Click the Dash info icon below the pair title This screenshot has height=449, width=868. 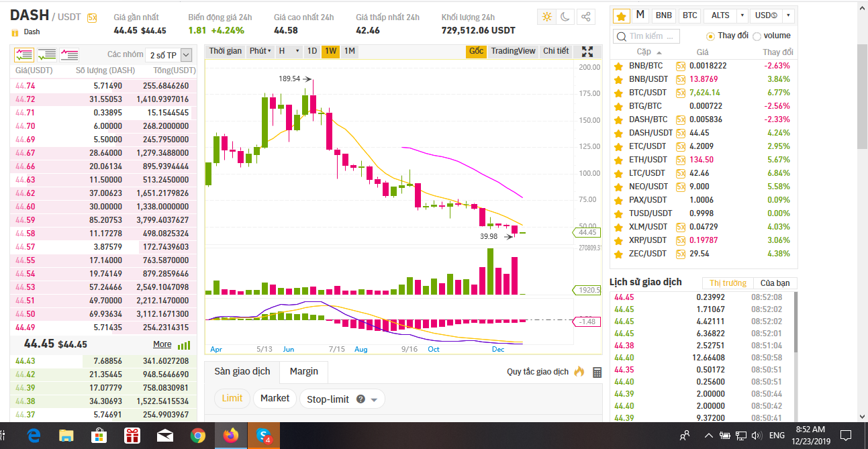pyautogui.click(x=15, y=32)
